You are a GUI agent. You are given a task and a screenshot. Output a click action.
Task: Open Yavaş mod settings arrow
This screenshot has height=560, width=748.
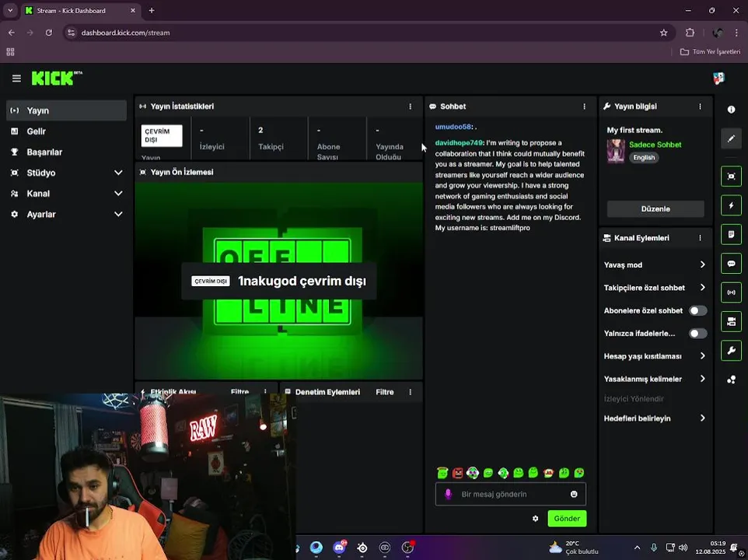click(703, 264)
